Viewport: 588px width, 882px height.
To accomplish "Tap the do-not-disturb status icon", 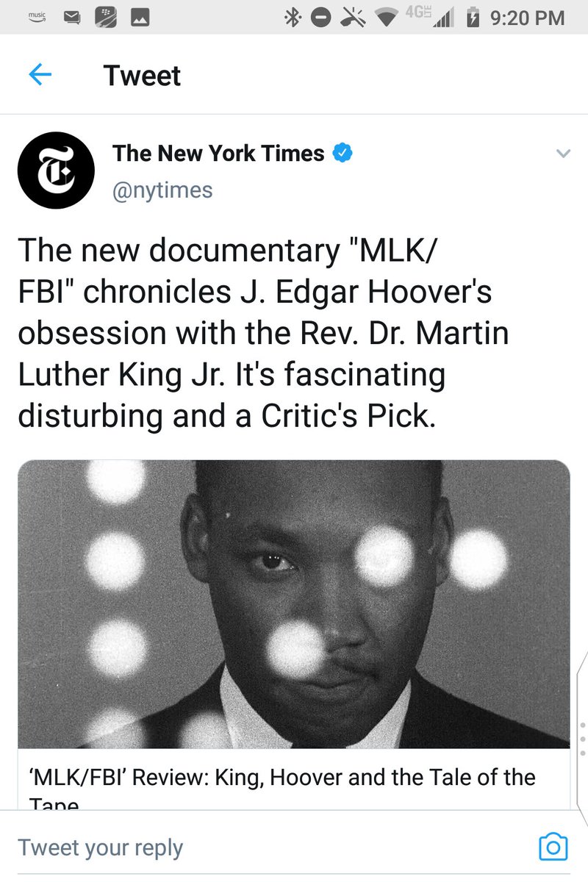I will point(320,18).
